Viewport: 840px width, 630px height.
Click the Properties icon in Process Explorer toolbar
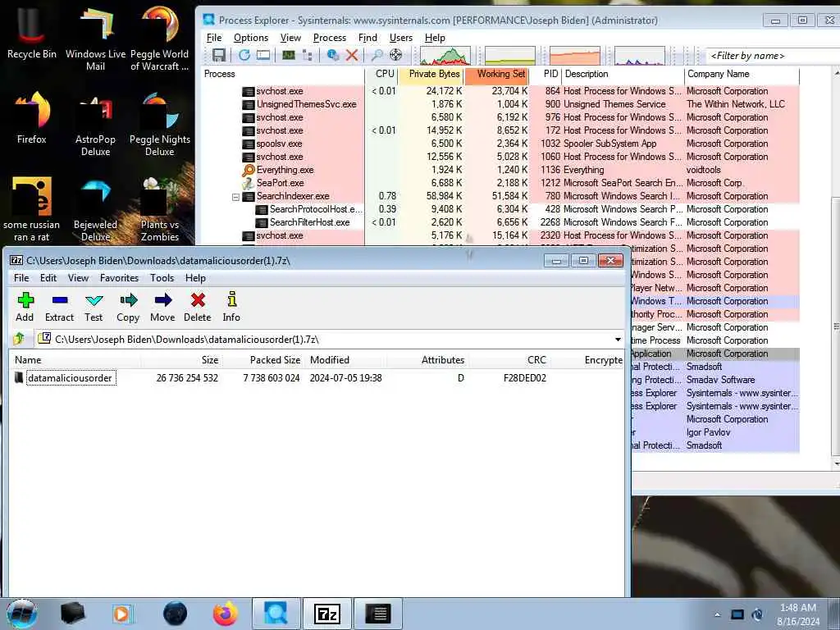pyautogui.click(x=333, y=55)
